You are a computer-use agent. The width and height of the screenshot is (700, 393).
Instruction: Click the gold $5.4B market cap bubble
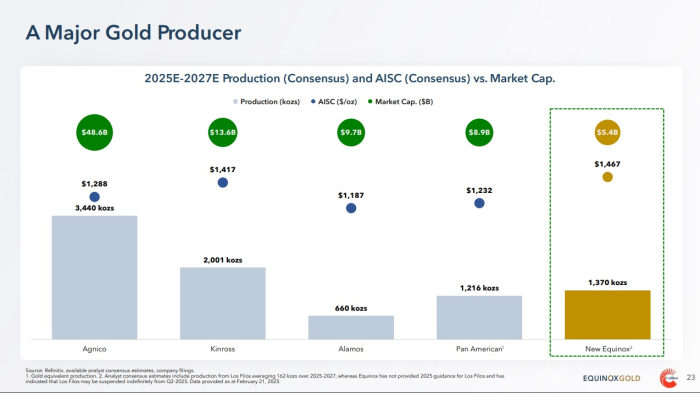607,132
